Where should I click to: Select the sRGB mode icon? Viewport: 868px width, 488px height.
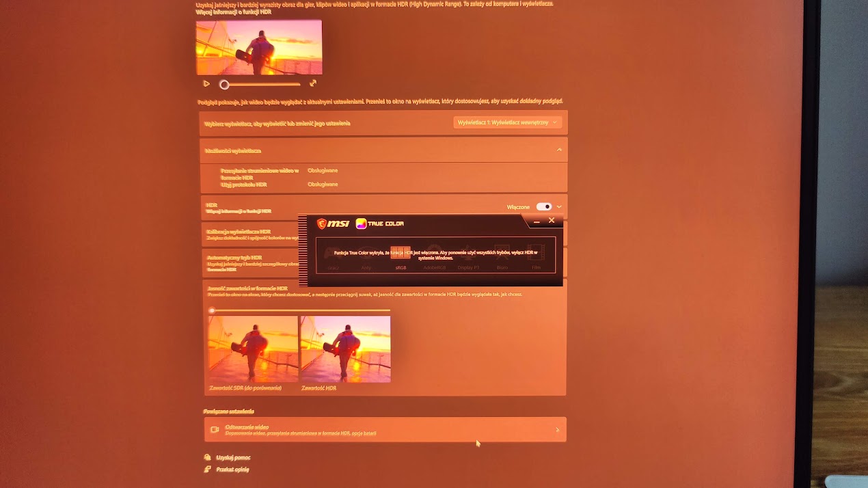point(401,254)
